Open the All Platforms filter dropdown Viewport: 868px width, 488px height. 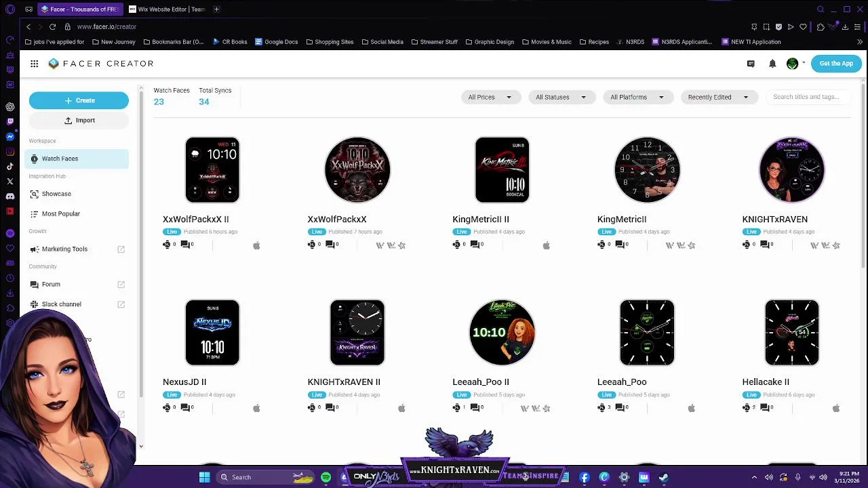click(637, 97)
